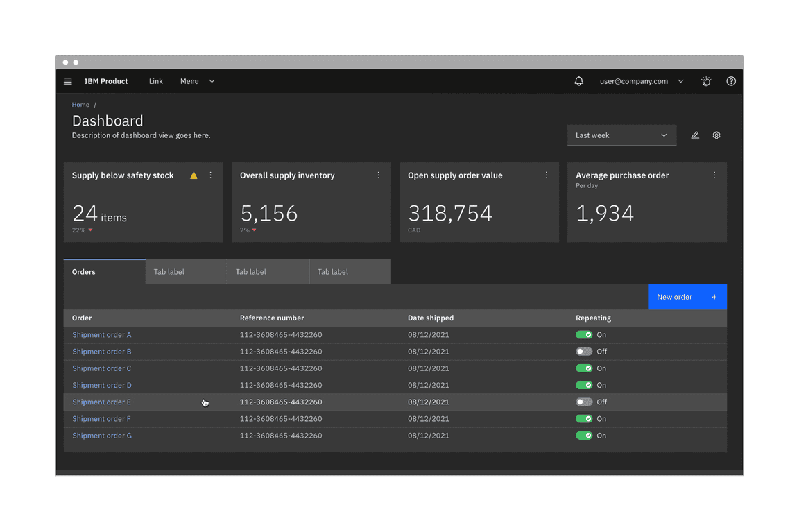
Task: Open the Last week time range dropdown
Action: pos(621,135)
